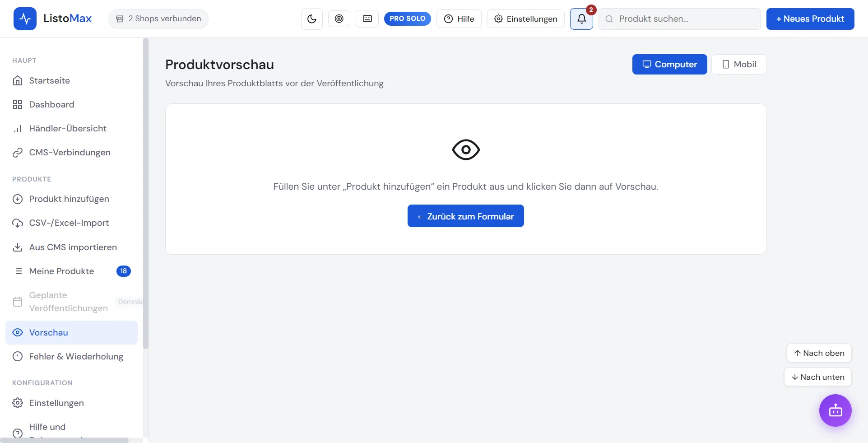Select Vorschau in the sidebar
Screen dimensions: 868x443
click(x=71, y=332)
